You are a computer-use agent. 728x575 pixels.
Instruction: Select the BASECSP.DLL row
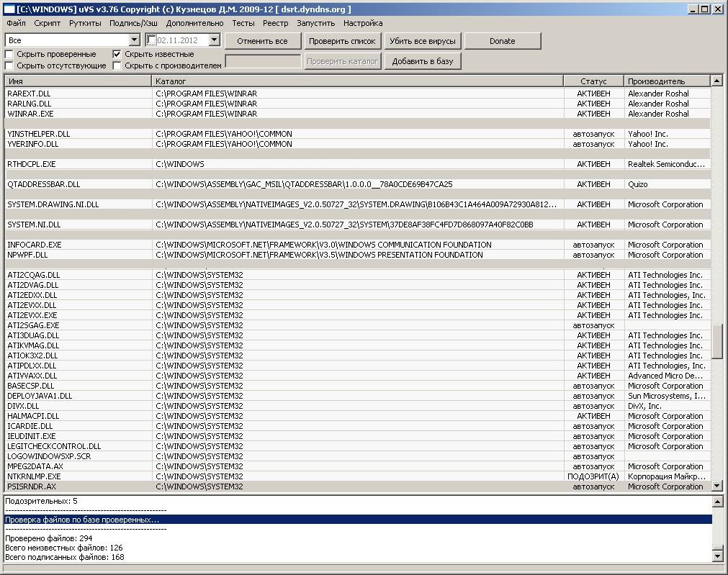(357, 386)
